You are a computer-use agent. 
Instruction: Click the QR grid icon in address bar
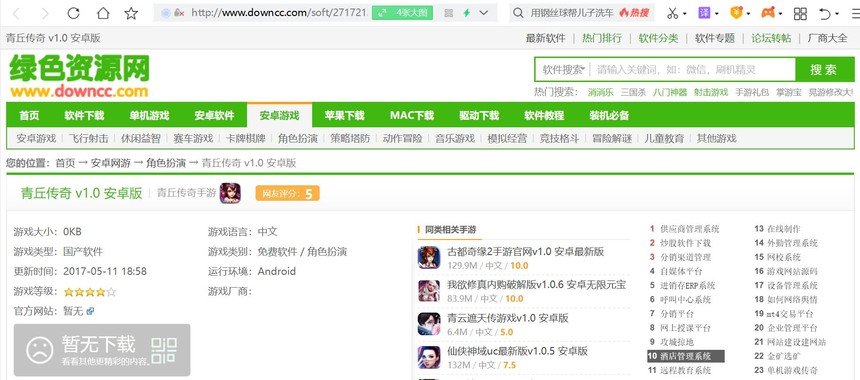pyautogui.click(x=449, y=13)
